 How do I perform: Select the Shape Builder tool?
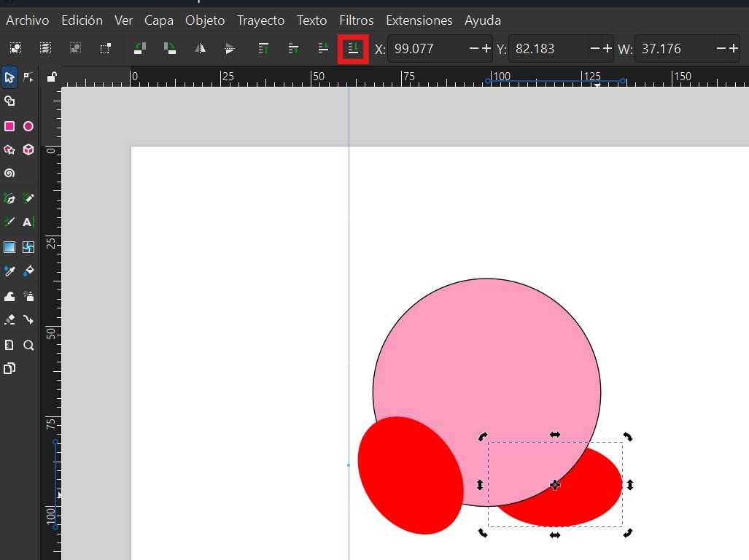point(9,101)
